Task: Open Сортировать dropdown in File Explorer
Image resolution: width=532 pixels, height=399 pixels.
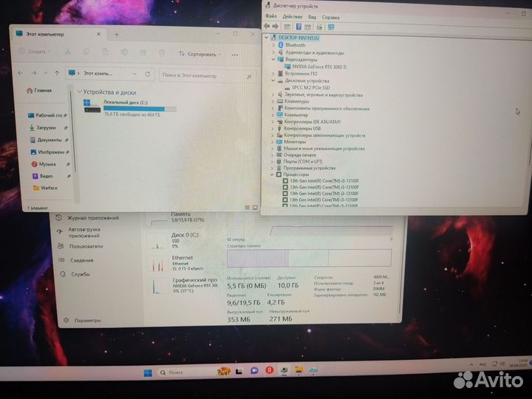Action: coord(199,54)
